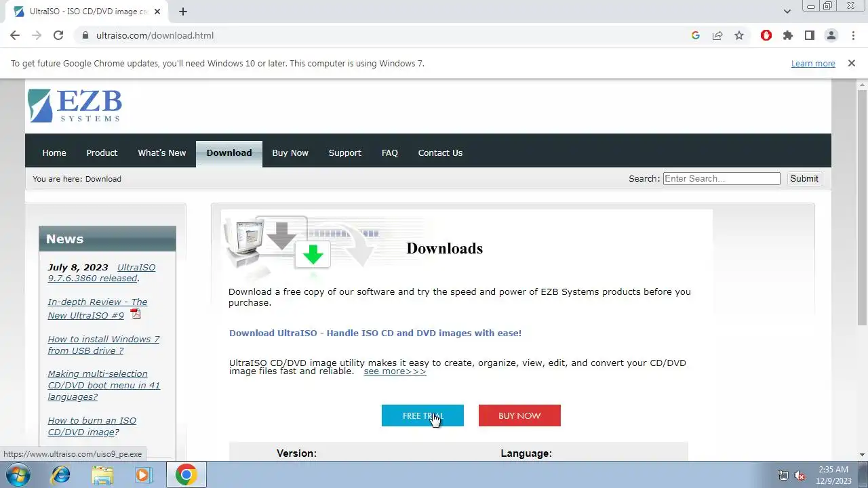This screenshot has width=868, height=488.
Task: Dismiss the Chrome update notification bar
Action: tap(852, 63)
